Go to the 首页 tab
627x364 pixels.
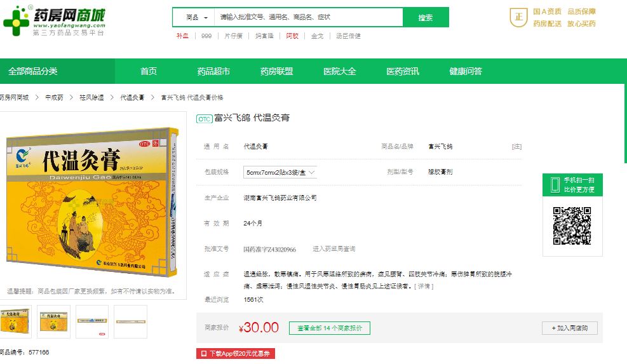(x=149, y=71)
